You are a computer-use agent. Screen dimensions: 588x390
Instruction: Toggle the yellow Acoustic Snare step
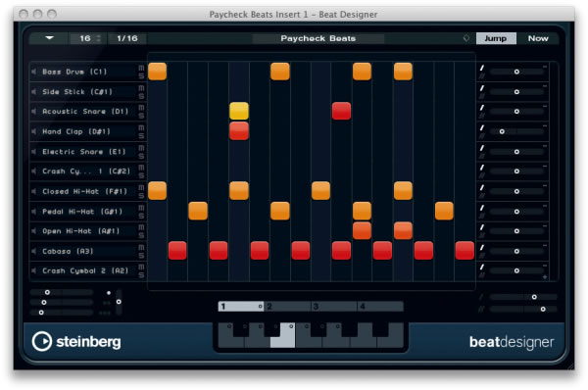tap(239, 111)
